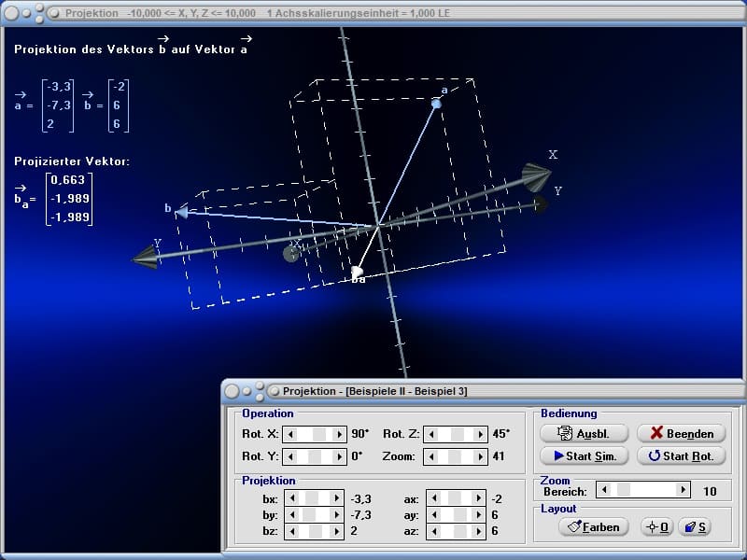Open the Farben color settings
The height and width of the screenshot is (560, 747).
594,526
